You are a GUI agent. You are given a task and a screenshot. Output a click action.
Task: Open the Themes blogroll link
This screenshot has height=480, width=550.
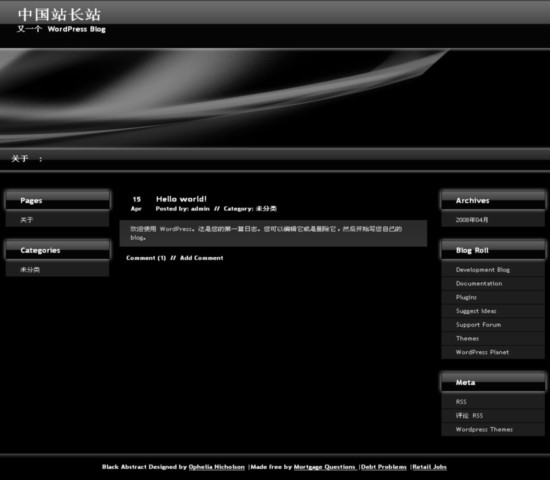point(467,338)
